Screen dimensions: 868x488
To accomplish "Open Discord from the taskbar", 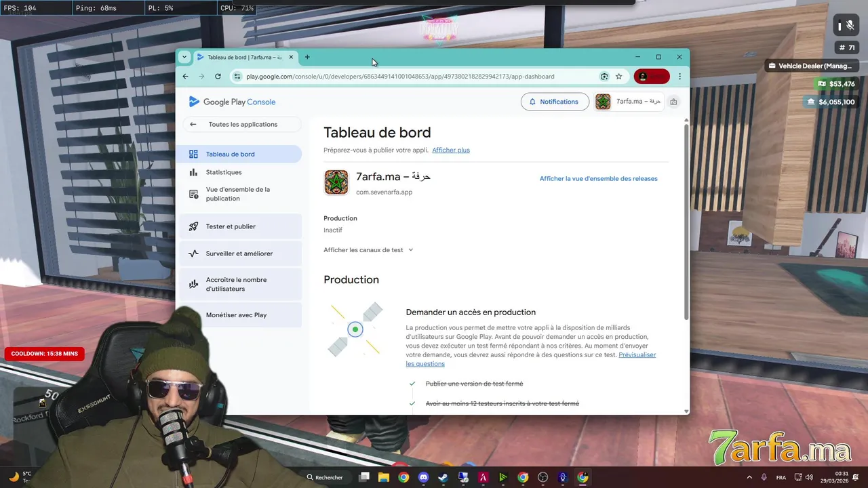I will 424,477.
